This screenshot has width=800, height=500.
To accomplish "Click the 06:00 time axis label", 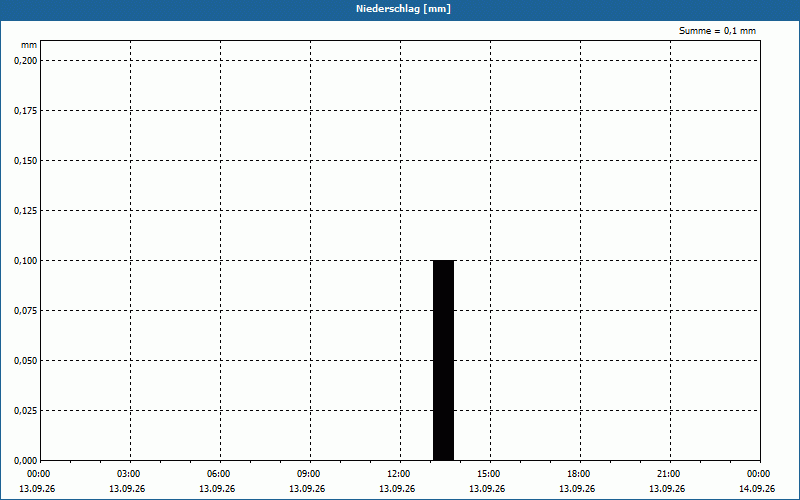I will (x=218, y=474).
